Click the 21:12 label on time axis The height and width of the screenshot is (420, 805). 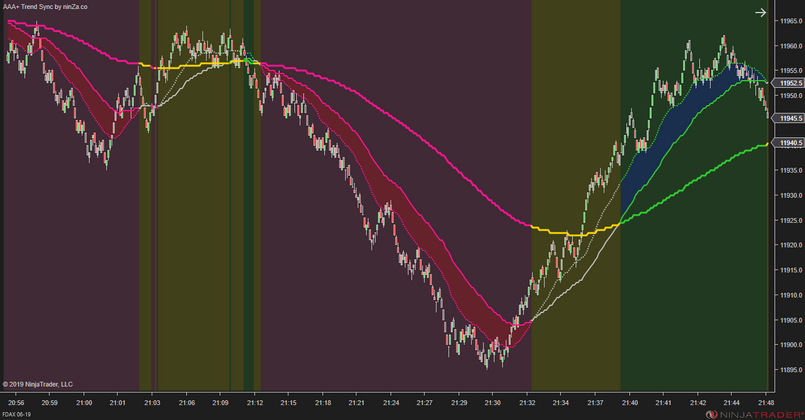tap(254, 401)
